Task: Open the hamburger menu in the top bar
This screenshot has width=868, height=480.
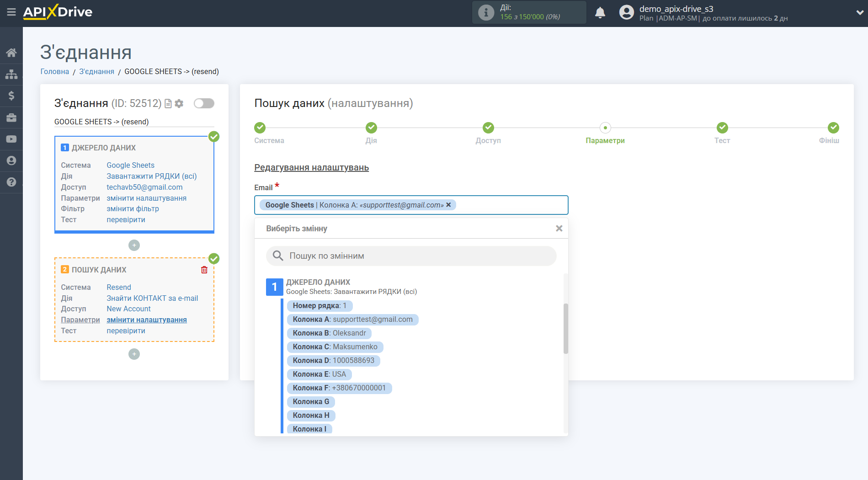Action: click(x=11, y=12)
